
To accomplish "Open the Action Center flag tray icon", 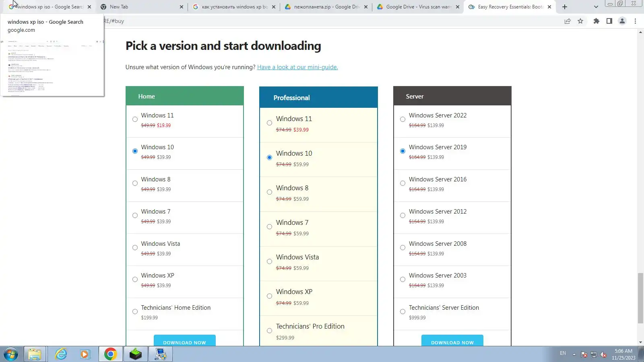I will click(x=584, y=354).
